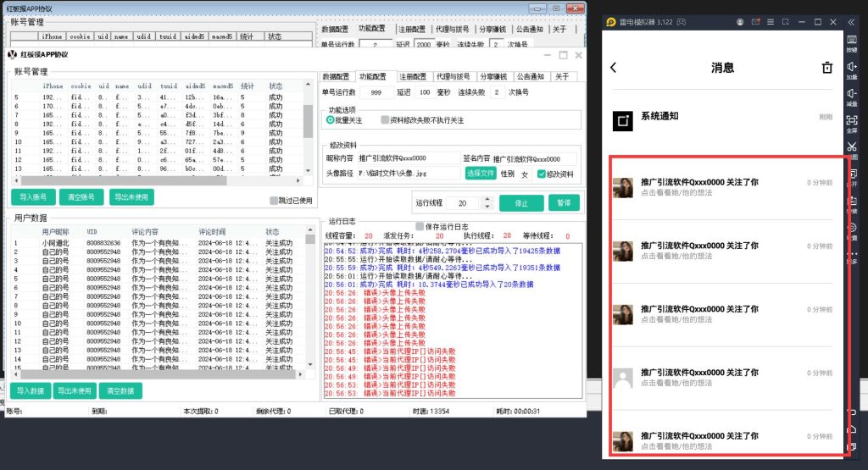Increase 运行线程 with the up stepper arrow

click(x=486, y=199)
